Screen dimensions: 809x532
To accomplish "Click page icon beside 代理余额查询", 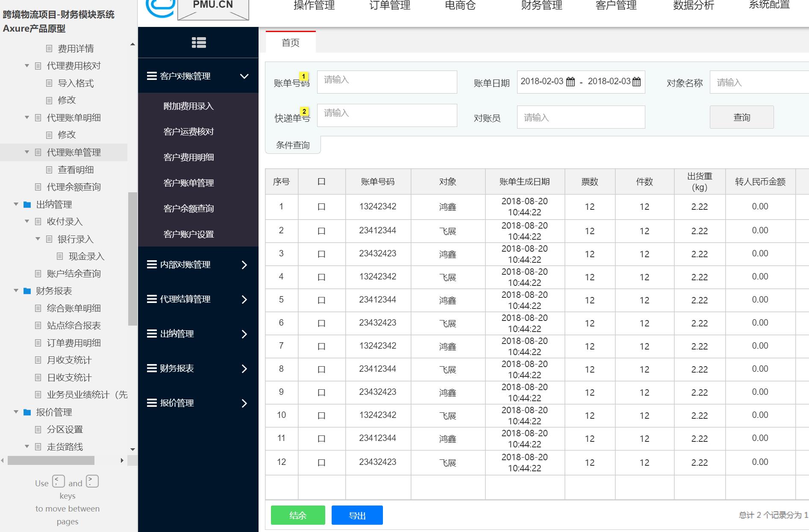I will [38, 187].
